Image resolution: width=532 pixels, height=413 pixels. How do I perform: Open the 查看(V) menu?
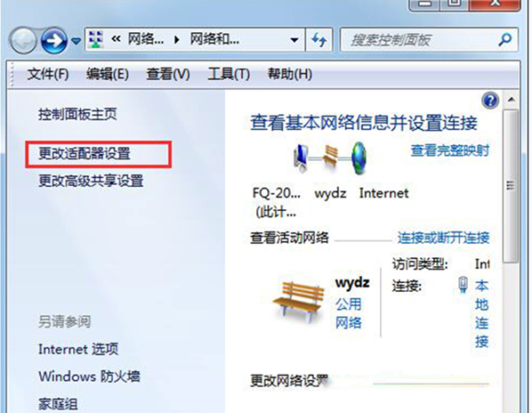click(168, 74)
